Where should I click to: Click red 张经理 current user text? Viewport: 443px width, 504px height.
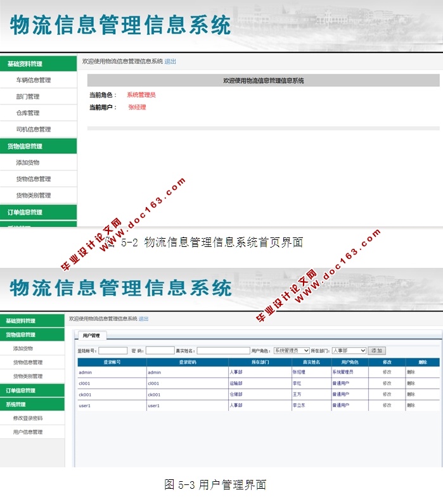[x=137, y=108]
